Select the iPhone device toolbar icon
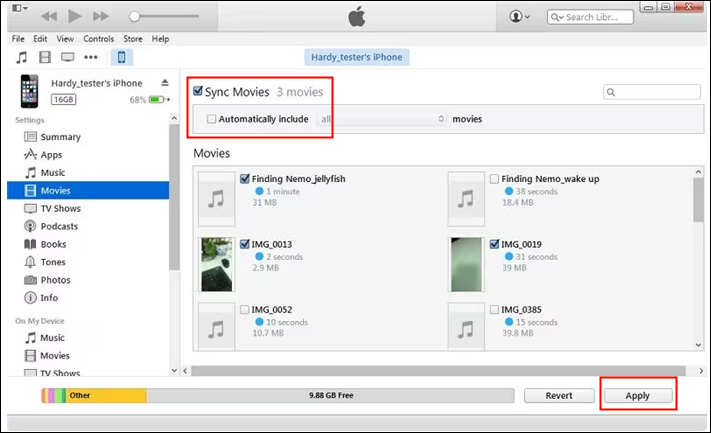Viewport: 711px width, 433px height. click(122, 57)
